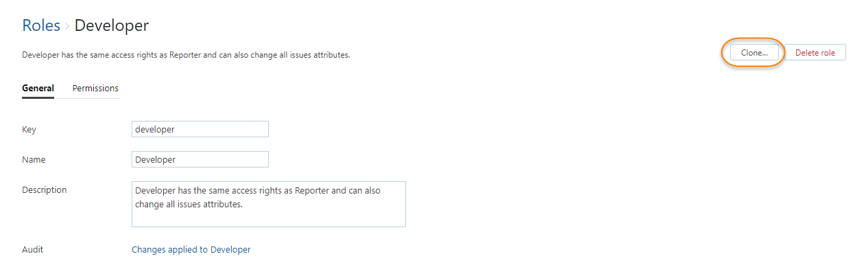Click the Name field label
868x278 pixels.
tap(34, 159)
